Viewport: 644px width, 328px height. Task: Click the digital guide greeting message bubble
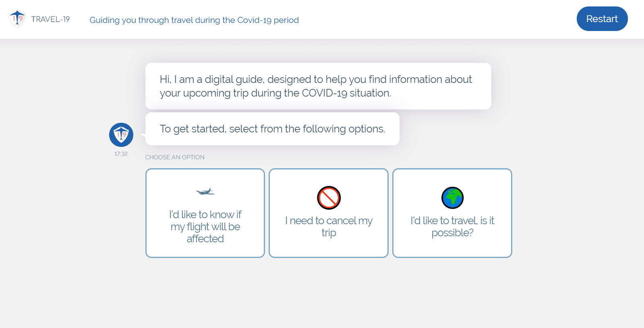[x=318, y=86]
